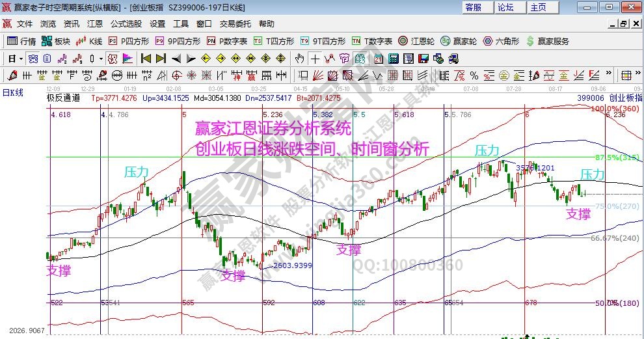The width and height of the screenshot is (644, 339).
Task: Open the 公式选股 menu
Action: click(x=126, y=24)
